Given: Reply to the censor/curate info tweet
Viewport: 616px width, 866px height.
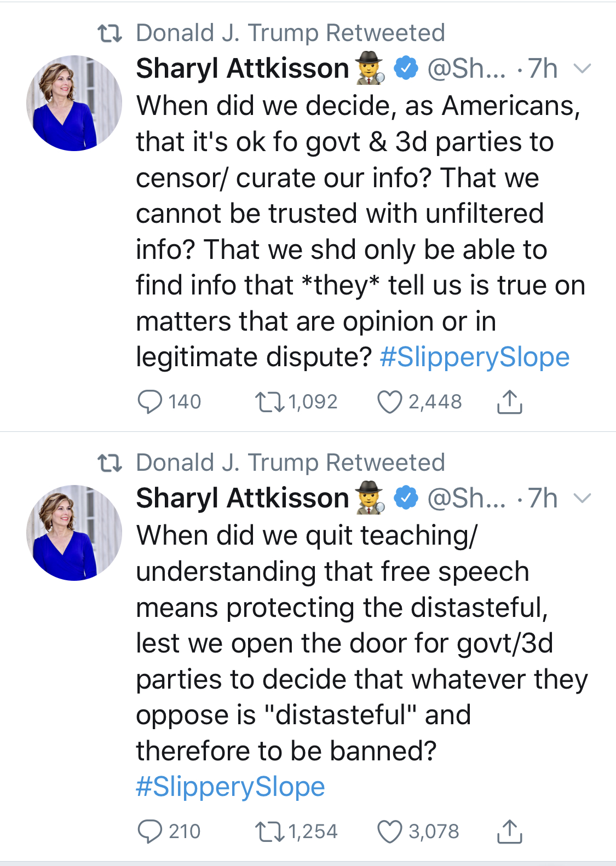Looking at the screenshot, I should pyautogui.click(x=149, y=402).
